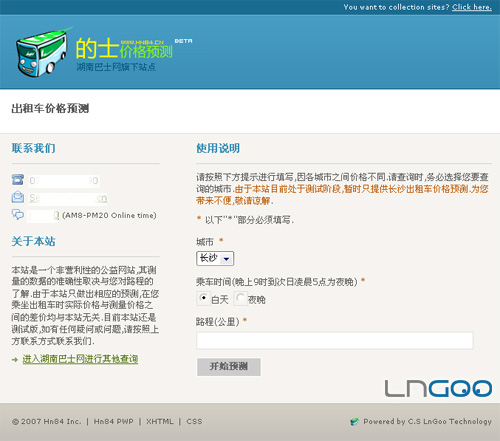Open the 城市 city dropdown showing 长沙
Viewport: 500px width, 441px height.
pyautogui.click(x=215, y=258)
